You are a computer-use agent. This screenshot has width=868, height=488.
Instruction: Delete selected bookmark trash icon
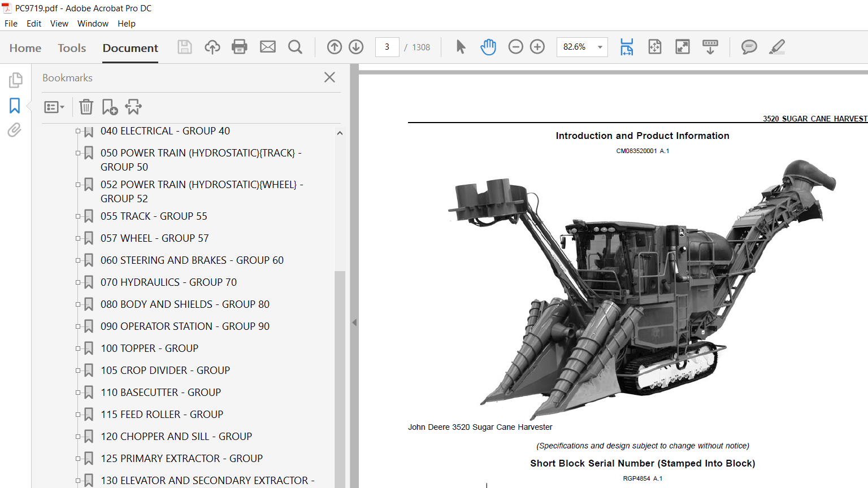[x=86, y=107]
